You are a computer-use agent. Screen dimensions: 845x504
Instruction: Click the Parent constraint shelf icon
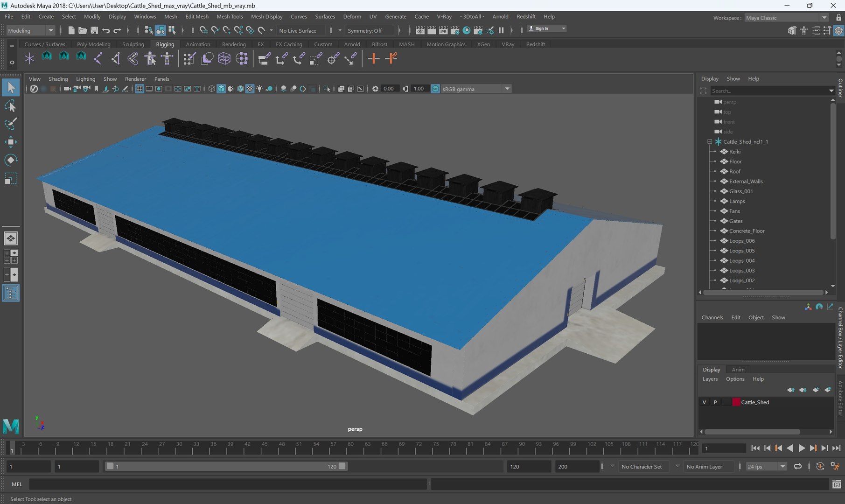coord(264,58)
